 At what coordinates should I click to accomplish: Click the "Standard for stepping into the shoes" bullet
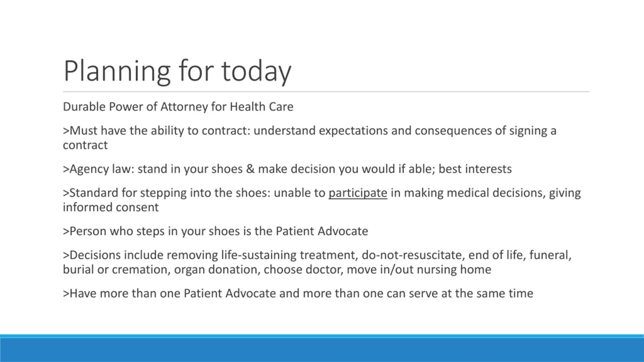point(322,200)
